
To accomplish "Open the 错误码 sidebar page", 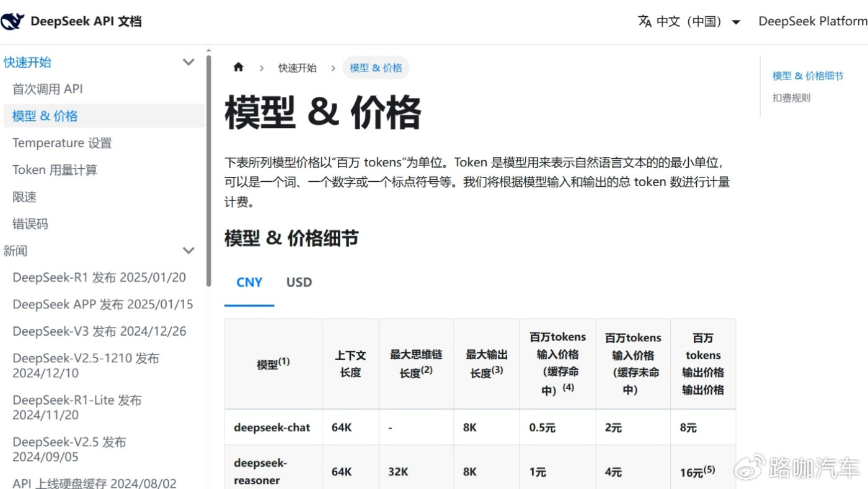I will (x=30, y=224).
